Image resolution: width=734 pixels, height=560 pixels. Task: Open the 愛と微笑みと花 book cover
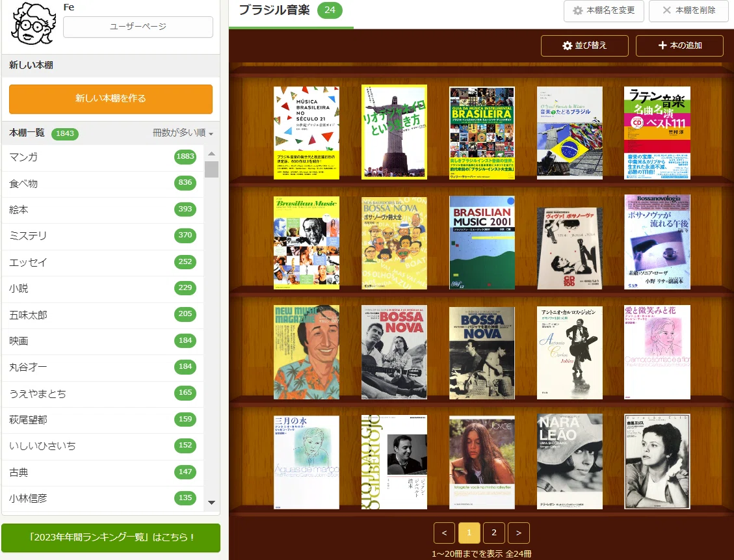(x=657, y=352)
